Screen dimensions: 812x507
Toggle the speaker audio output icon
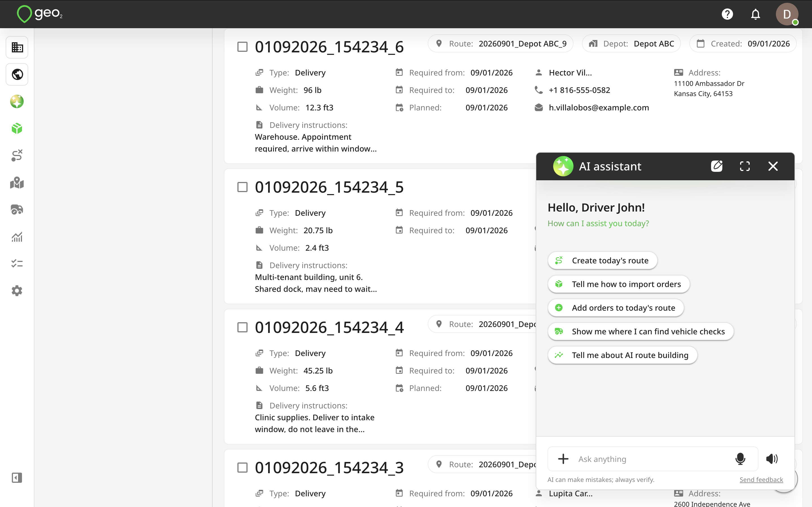click(x=772, y=459)
